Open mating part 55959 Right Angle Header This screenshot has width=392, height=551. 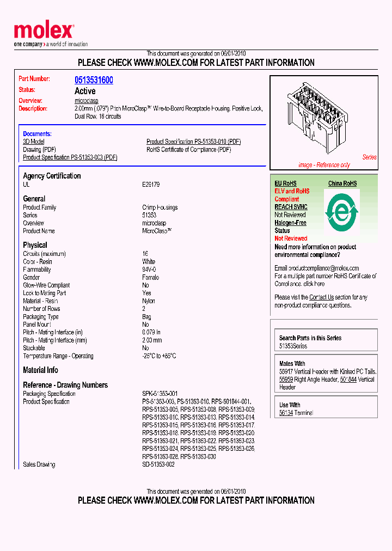[x=286, y=379]
